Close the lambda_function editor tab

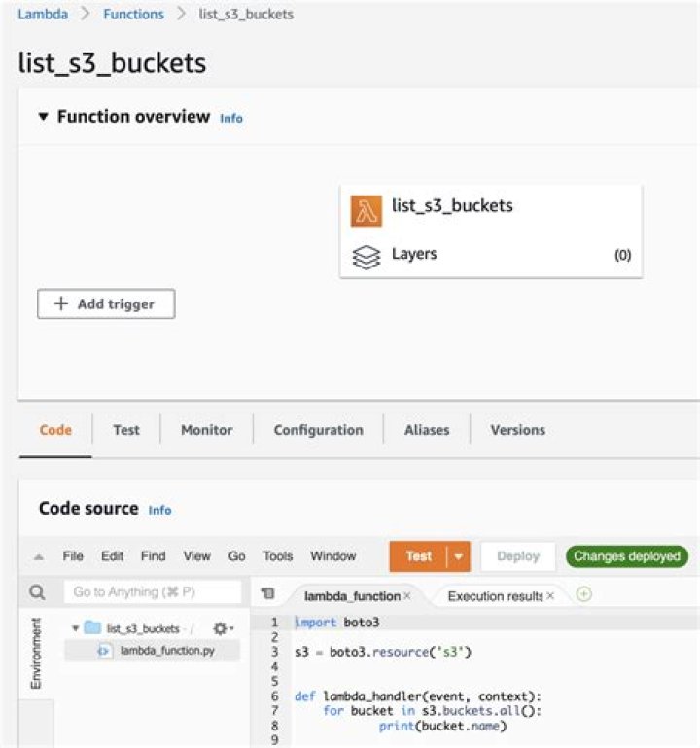click(x=407, y=596)
